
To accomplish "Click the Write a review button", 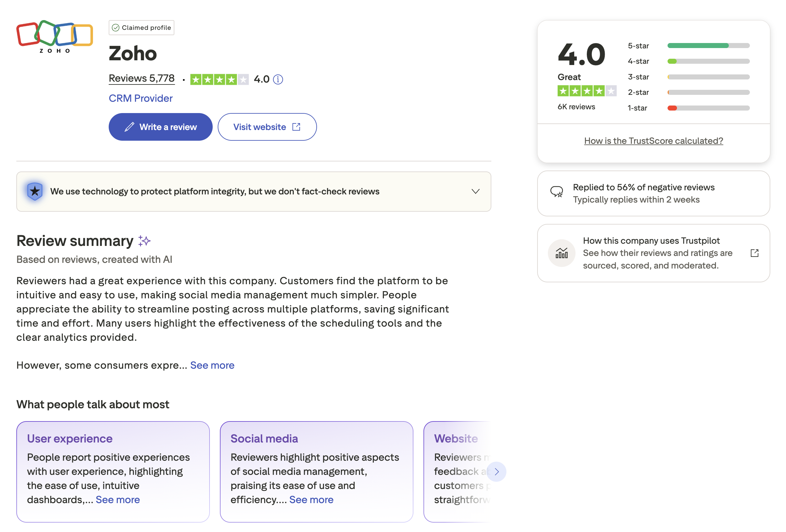I will tap(160, 127).
